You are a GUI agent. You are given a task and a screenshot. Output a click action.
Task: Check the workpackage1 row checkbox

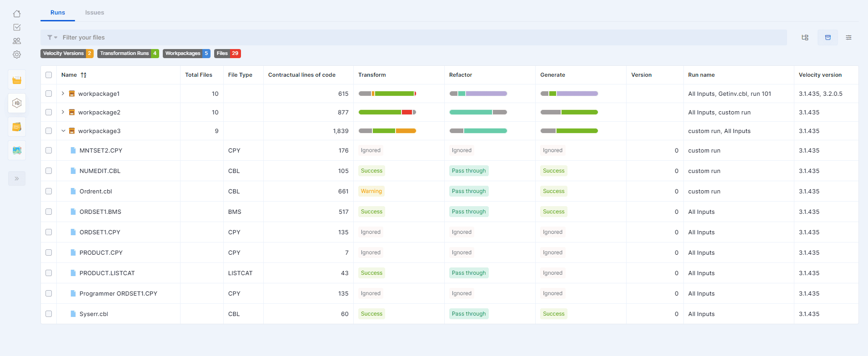49,94
